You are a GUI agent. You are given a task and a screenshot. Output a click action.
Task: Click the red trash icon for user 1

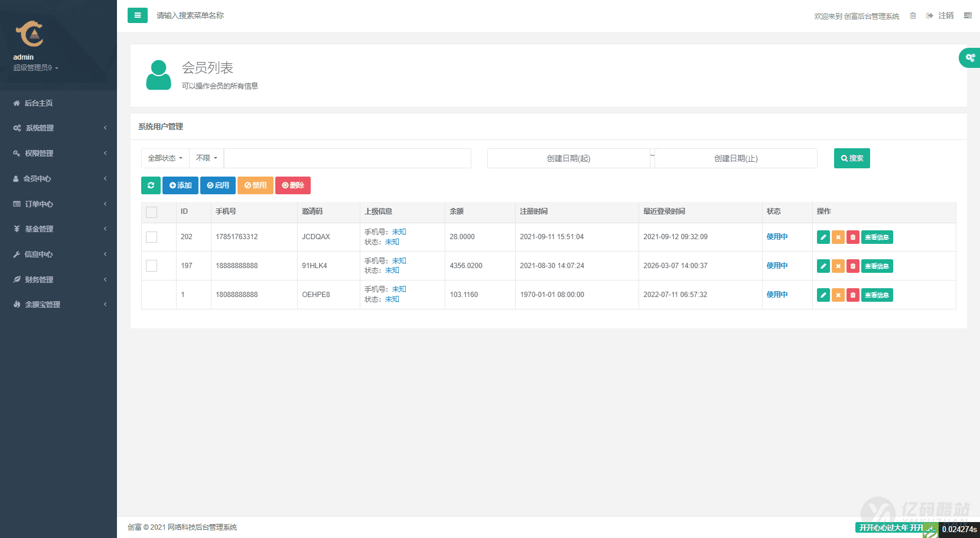[852, 295]
